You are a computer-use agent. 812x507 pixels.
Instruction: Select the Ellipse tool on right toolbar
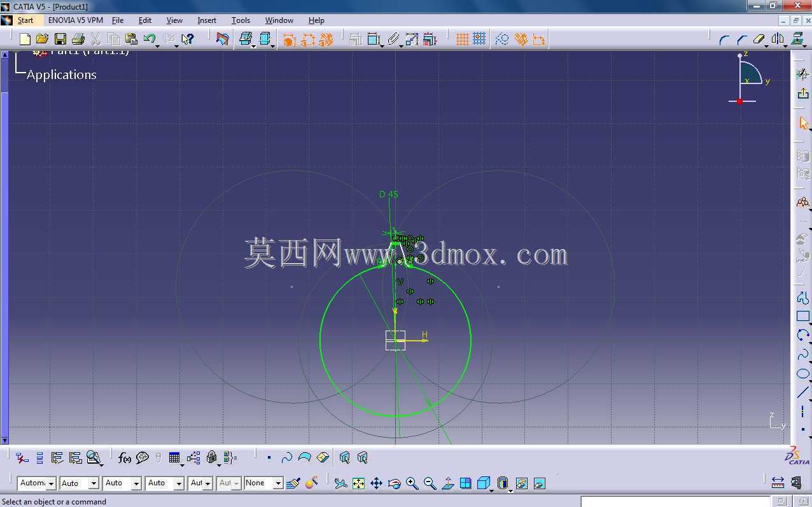click(803, 374)
